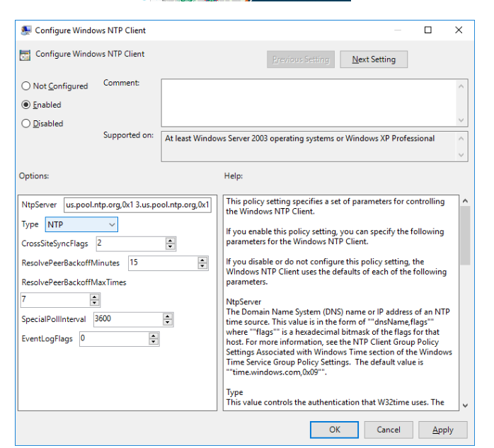Click the CrossSiteSyncFlags value field
The width and height of the screenshot is (494, 448).
pos(131,244)
